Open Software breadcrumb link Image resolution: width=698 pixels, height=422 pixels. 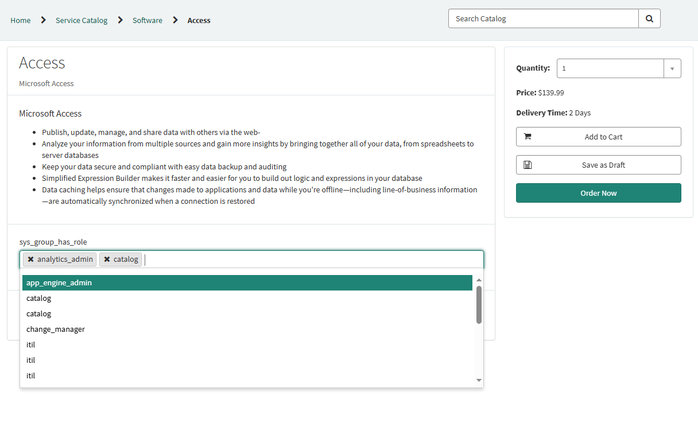[x=147, y=20]
